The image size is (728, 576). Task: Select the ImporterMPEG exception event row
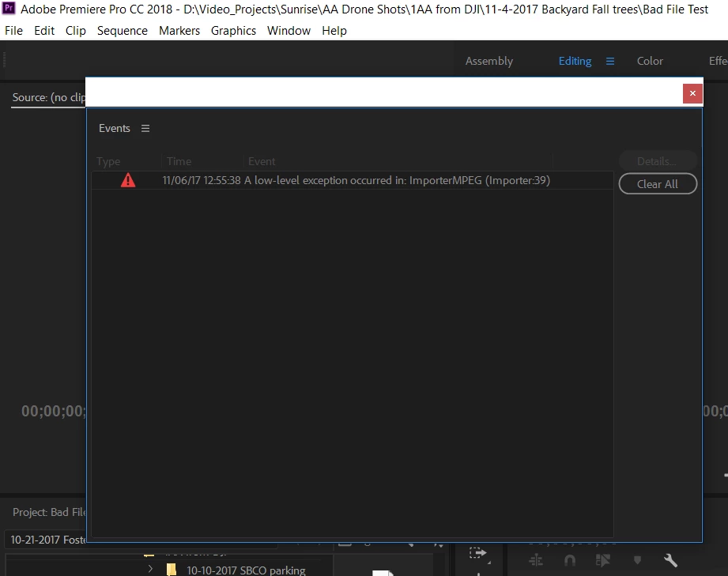(353, 181)
